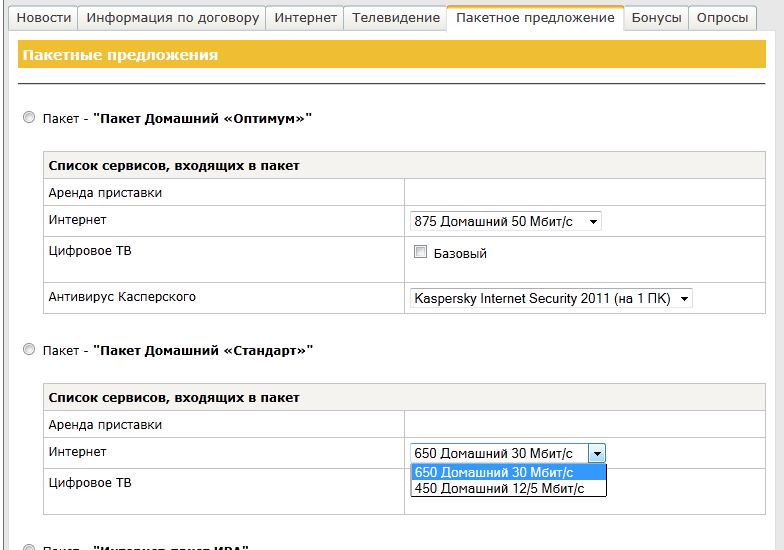
Task: Click the Антивирус Касперского row label
Action: [x=122, y=297]
